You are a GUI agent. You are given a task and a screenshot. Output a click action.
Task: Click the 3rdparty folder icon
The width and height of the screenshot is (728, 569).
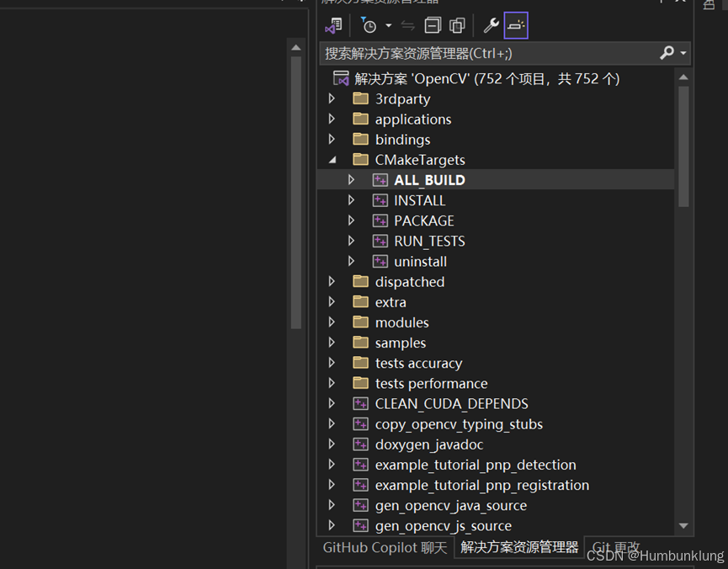point(361,99)
